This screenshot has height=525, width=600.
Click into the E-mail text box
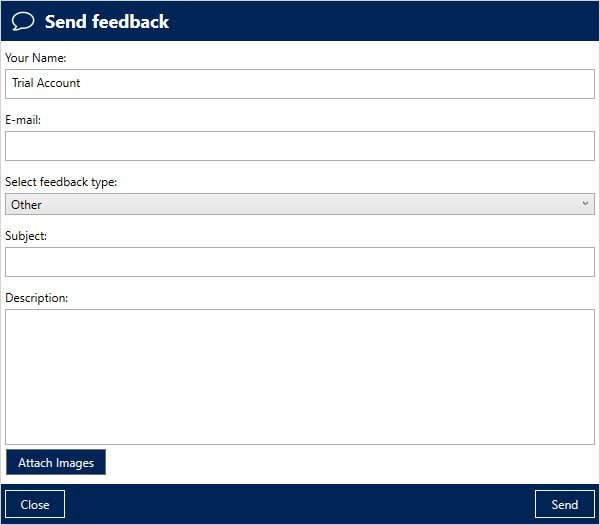pyautogui.click(x=300, y=146)
